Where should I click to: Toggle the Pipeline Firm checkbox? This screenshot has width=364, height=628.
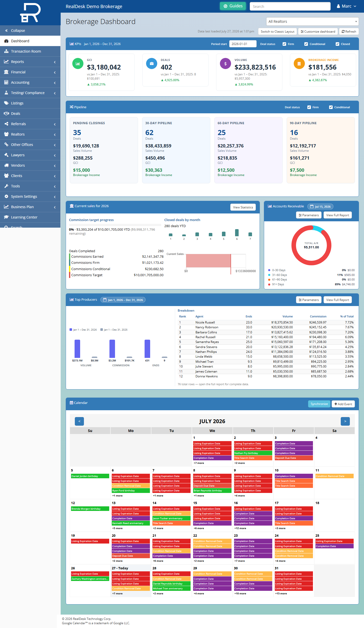[309, 107]
